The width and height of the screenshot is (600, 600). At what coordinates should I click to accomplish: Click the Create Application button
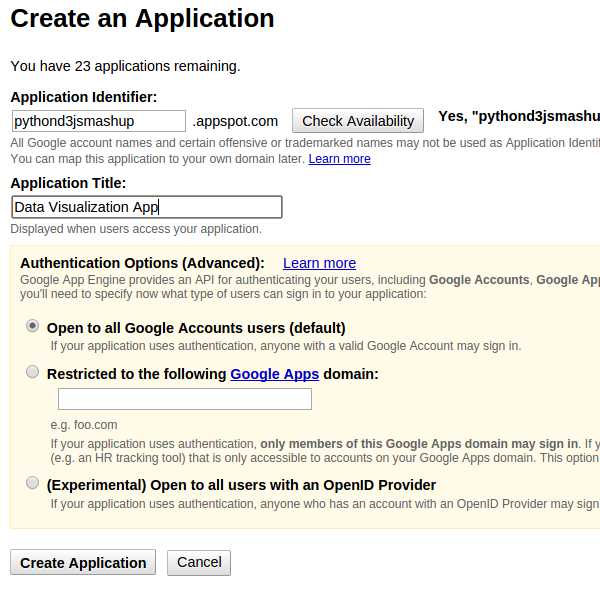pos(83,562)
